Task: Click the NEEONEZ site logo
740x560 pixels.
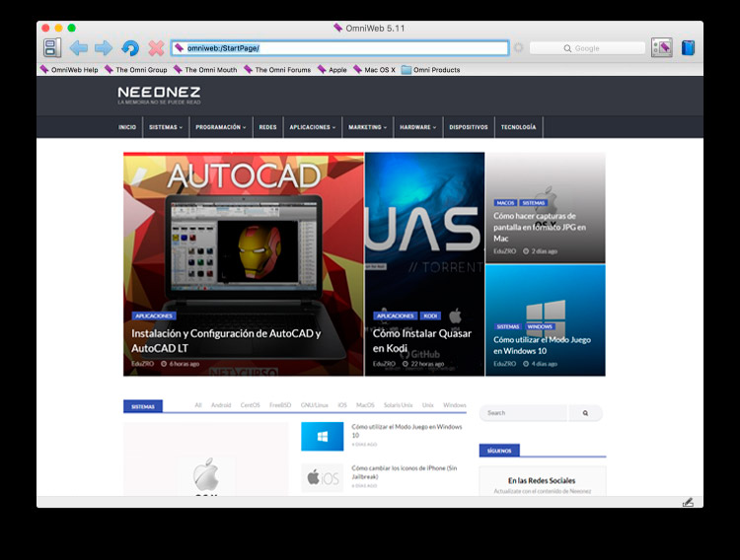Action: [x=159, y=95]
